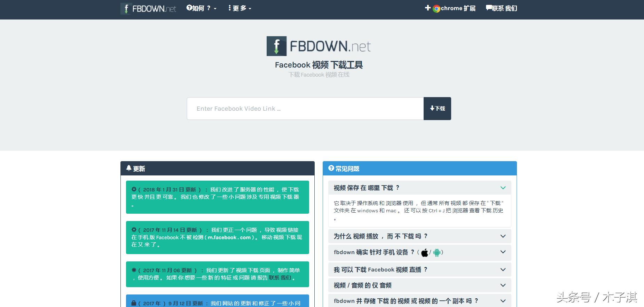Image resolution: width=644 pixels, height=307 pixels.
Task: Click the gear icon on 2017年11月14日 update
Action: pyautogui.click(x=134, y=230)
